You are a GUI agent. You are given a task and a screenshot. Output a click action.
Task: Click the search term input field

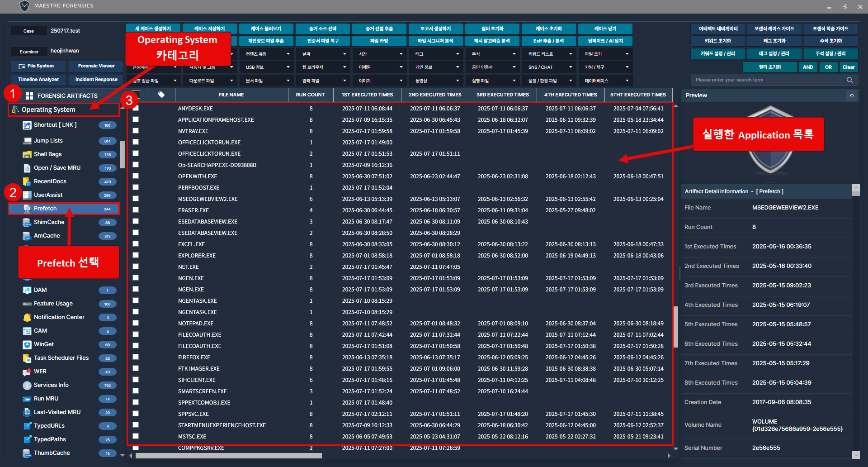[x=769, y=80]
